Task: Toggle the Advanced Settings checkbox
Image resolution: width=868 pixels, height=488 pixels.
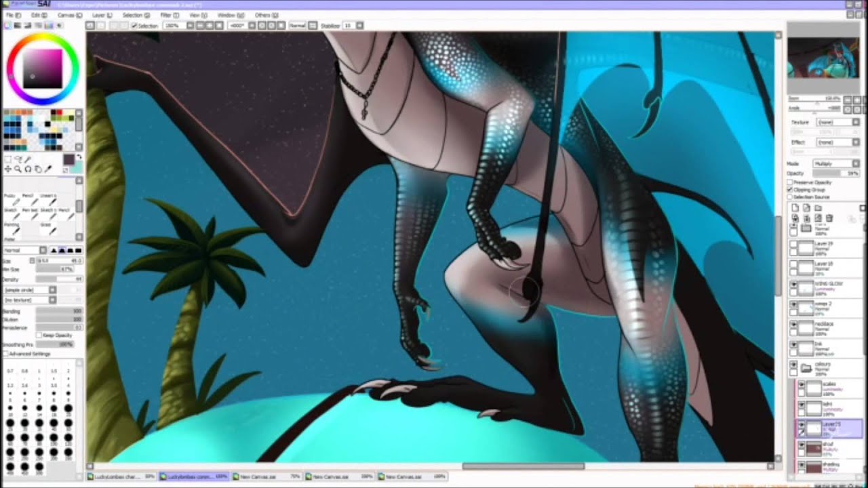Action: (x=6, y=354)
